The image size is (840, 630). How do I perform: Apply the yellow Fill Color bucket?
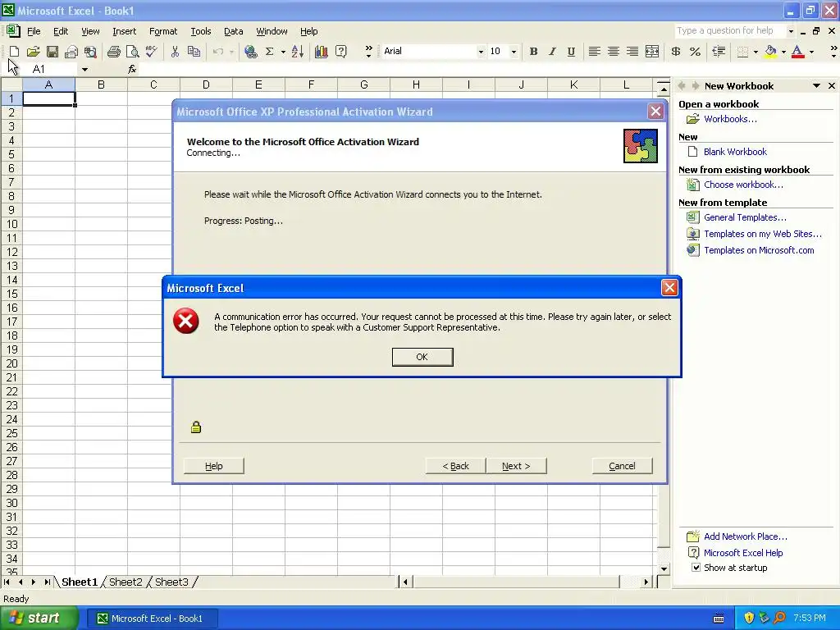[770, 52]
